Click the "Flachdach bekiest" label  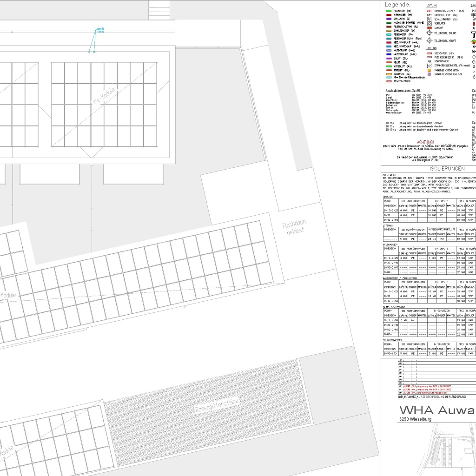click(294, 227)
